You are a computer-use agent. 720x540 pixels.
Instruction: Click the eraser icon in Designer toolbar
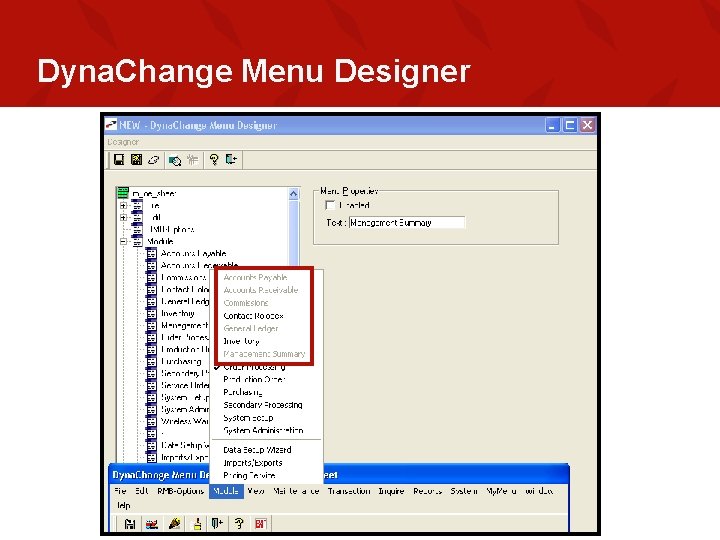153,160
